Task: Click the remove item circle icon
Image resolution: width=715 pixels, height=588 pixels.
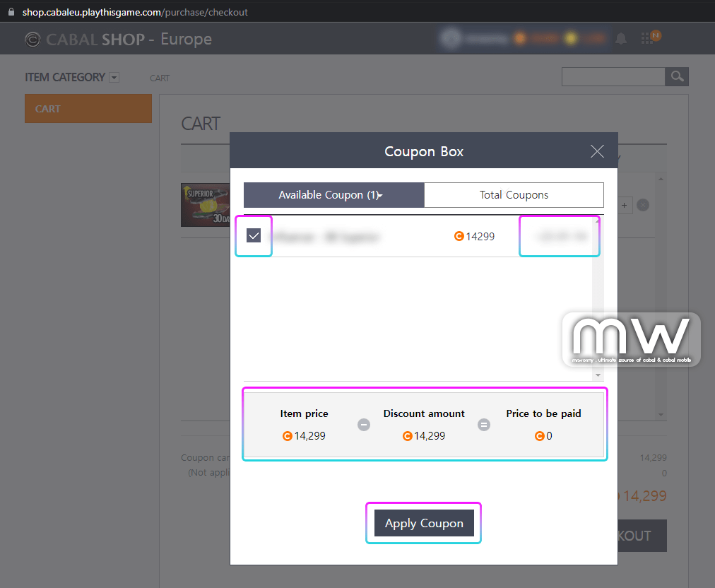Action: point(643,206)
